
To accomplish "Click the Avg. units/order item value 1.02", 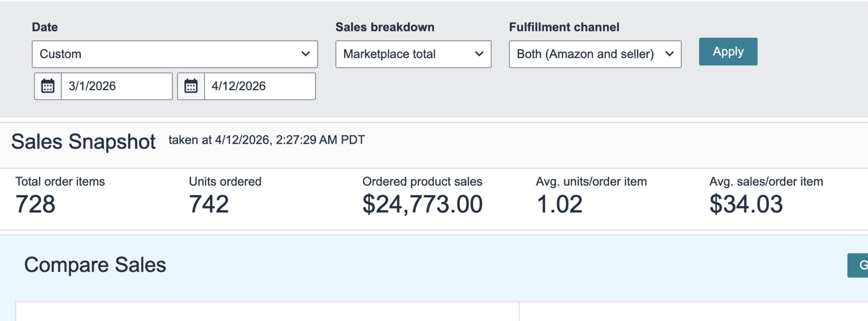I will point(559,204).
